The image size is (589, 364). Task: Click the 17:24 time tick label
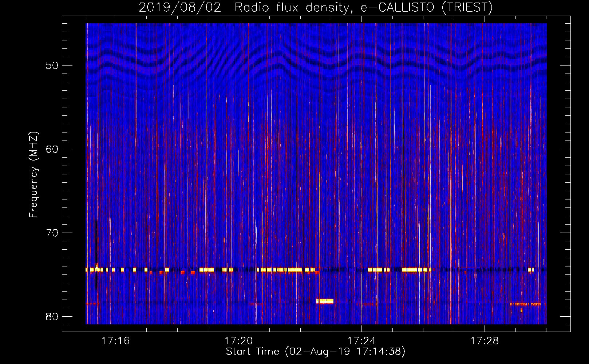361,341
